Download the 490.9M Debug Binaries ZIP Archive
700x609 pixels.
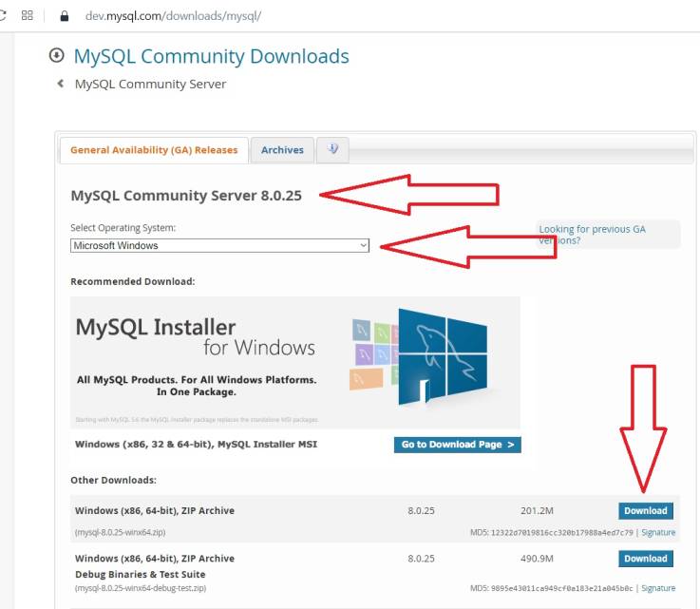(x=646, y=559)
